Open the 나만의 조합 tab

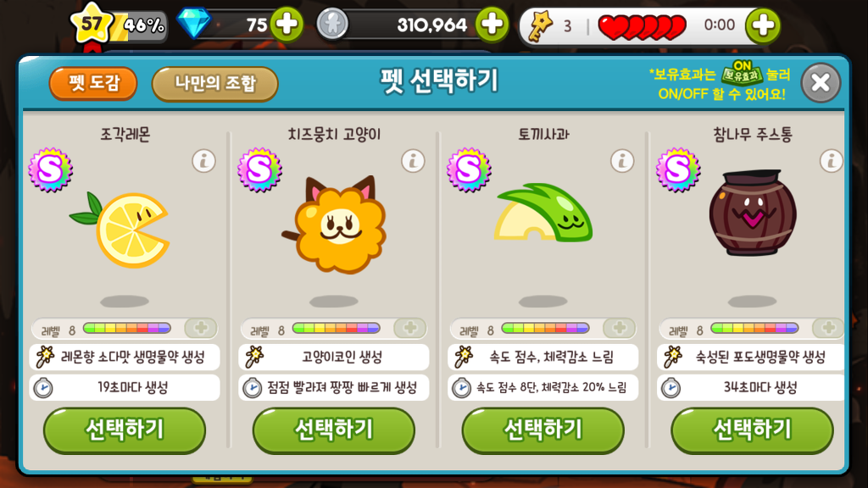(x=214, y=84)
